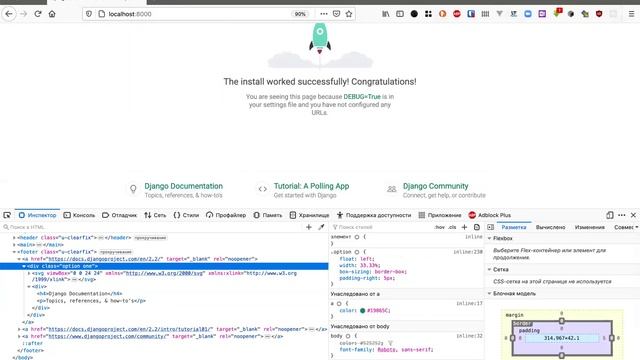The width and height of the screenshot is (640, 360).
Task: Expand the header element node
Action: point(14,238)
